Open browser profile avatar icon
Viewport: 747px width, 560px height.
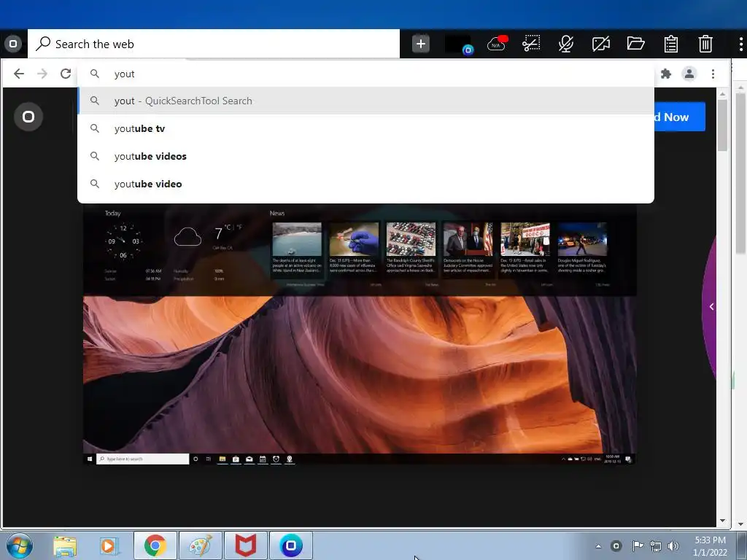point(689,74)
